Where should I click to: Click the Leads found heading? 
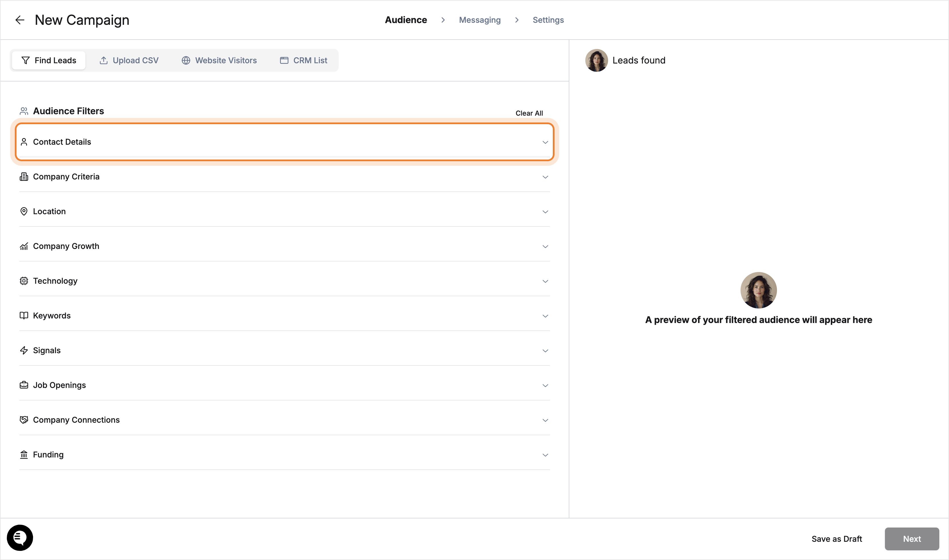[639, 60]
